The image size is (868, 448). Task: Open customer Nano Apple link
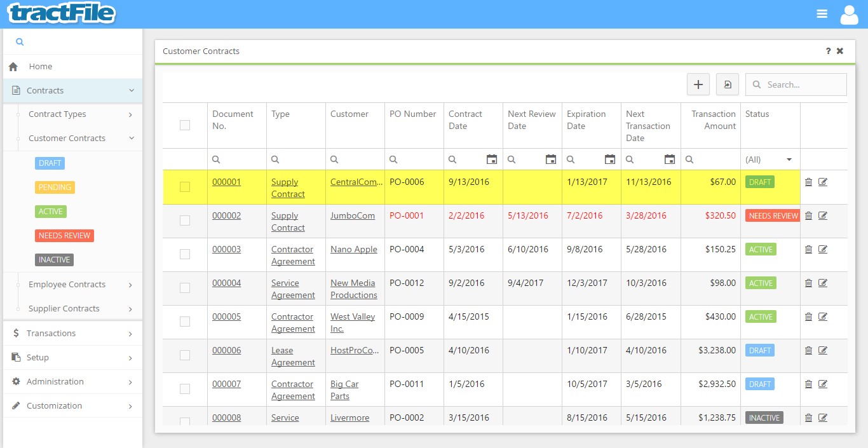[x=354, y=249]
